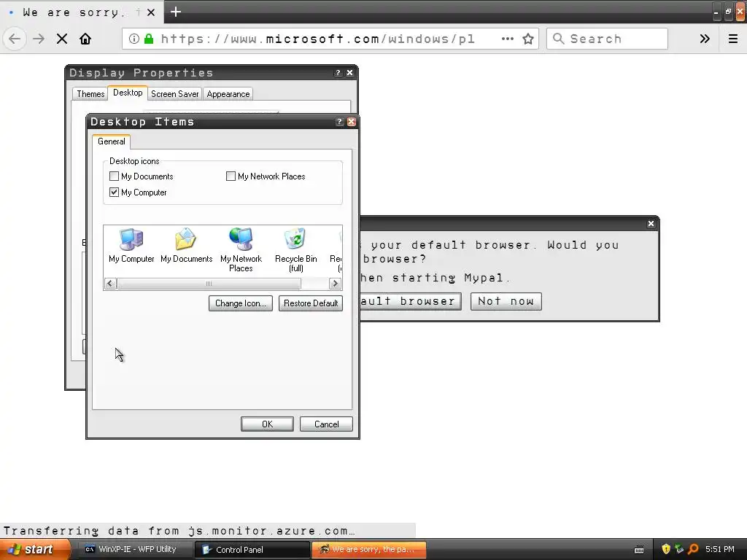The height and width of the screenshot is (560, 747).
Task: Click the microsoft.com address bar URL
Action: pyautogui.click(x=318, y=39)
